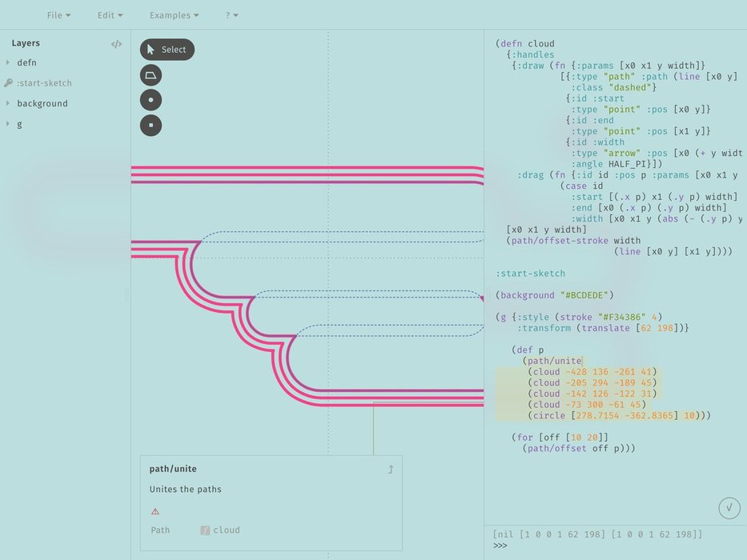Expand the defn layer
747x560 pixels.
[x=8, y=62]
